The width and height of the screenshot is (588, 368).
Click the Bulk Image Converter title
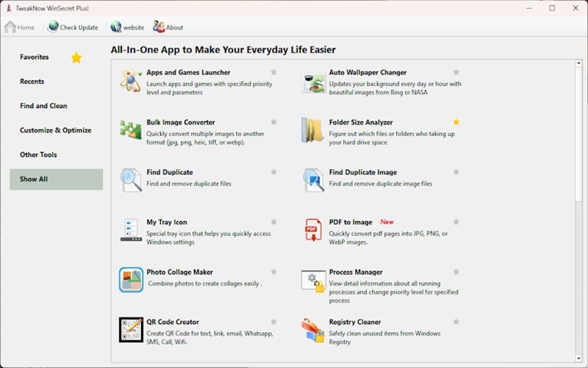click(x=181, y=122)
